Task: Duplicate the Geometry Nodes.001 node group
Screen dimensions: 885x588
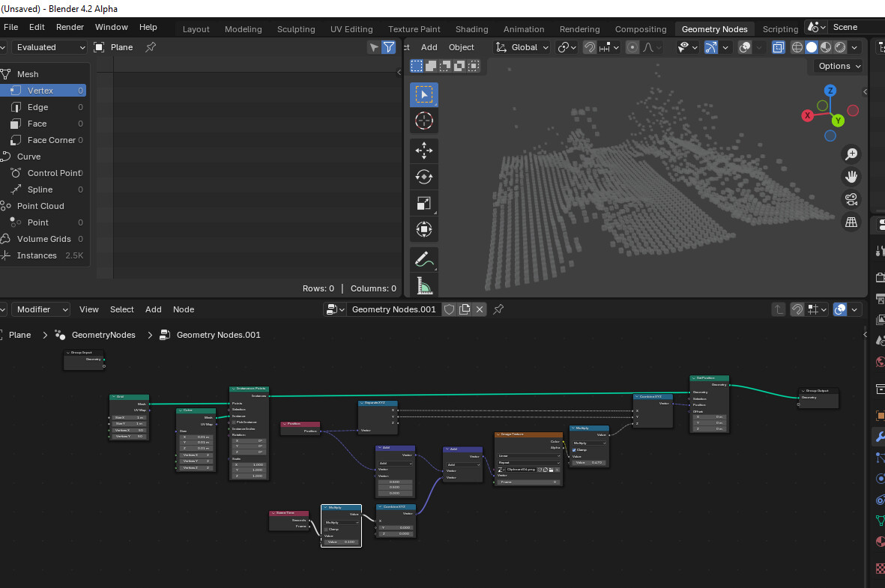Action: [x=465, y=309]
